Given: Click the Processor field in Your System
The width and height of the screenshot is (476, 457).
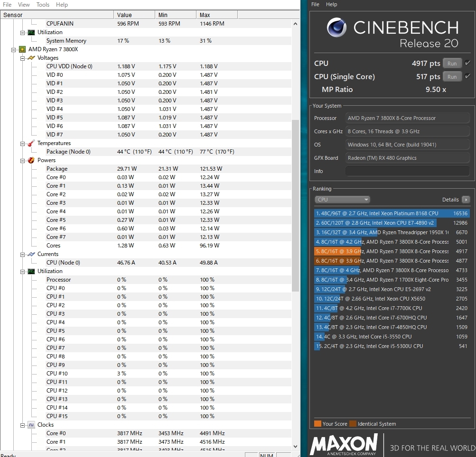Looking at the screenshot, I should (407, 118).
